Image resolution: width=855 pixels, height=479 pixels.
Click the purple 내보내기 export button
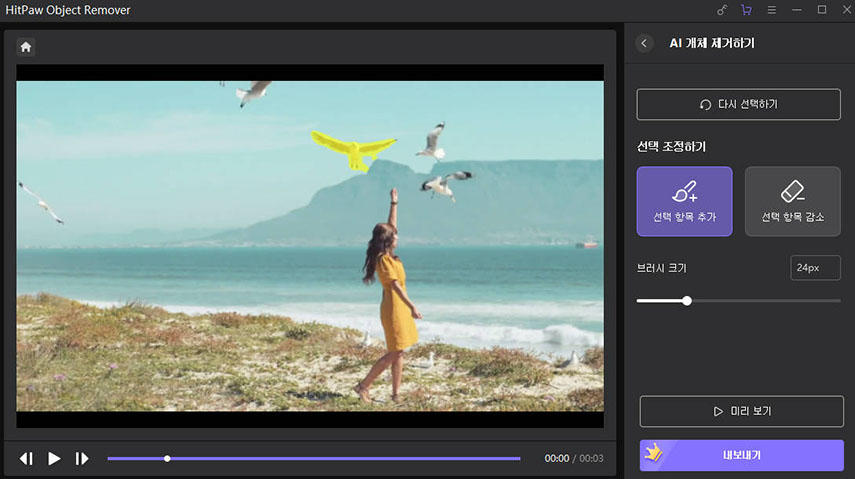click(x=741, y=455)
